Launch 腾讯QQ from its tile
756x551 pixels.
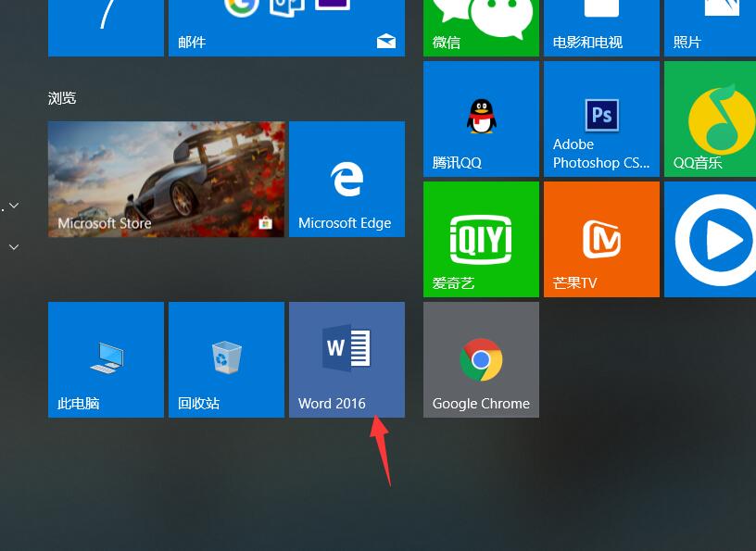(x=481, y=119)
